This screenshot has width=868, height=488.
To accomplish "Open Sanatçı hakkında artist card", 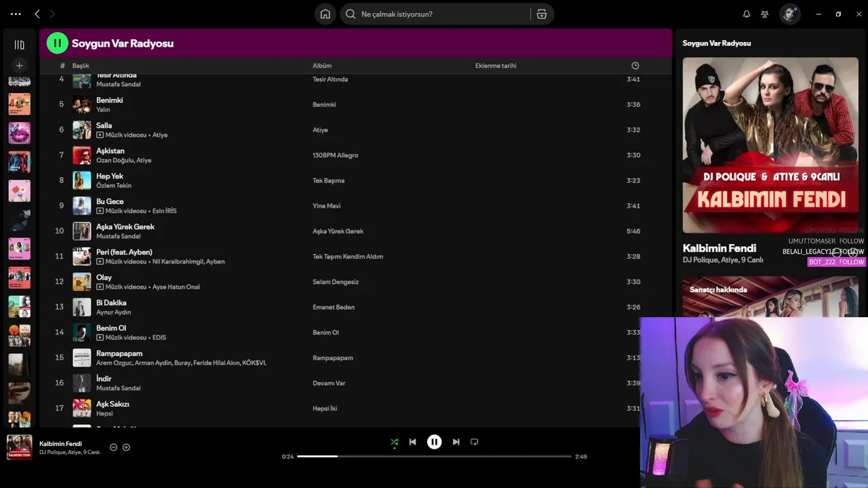I will coord(770,297).
